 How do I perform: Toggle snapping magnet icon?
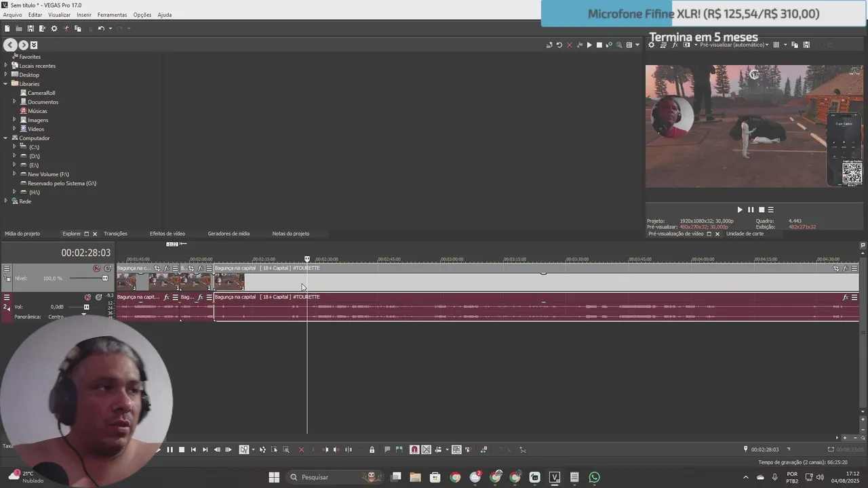tap(414, 449)
